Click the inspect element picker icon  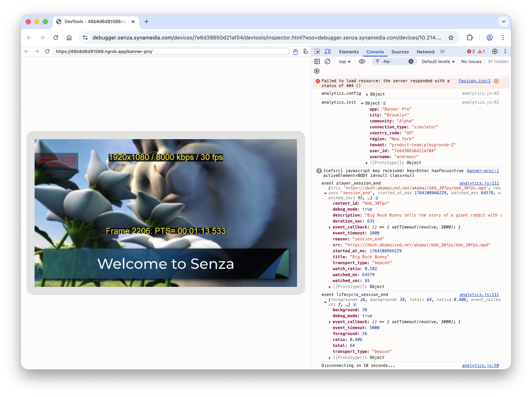click(317, 51)
